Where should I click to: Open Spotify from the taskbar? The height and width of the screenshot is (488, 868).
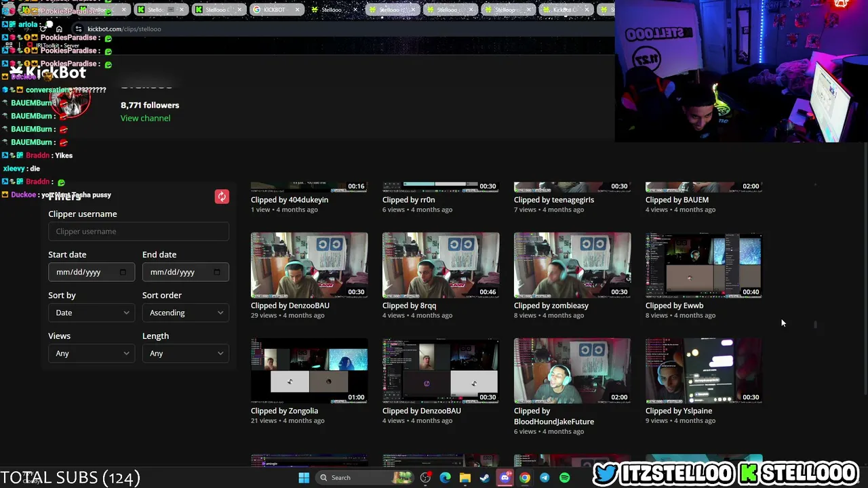[x=564, y=478]
